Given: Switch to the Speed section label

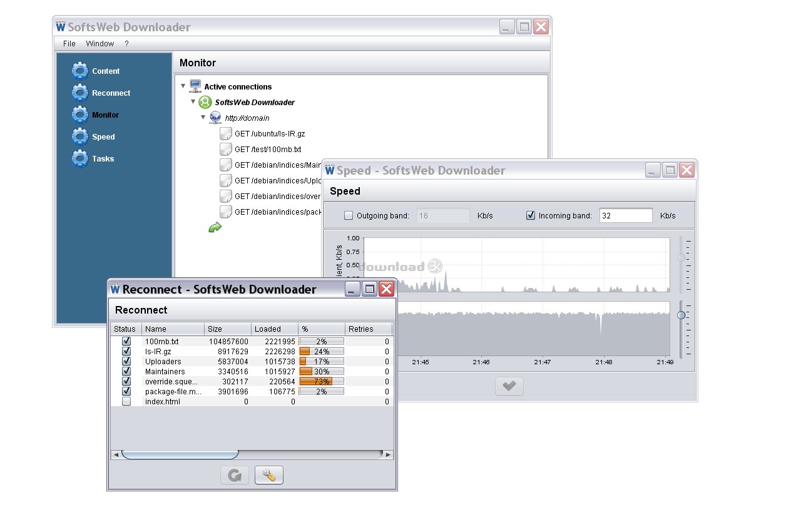Looking at the screenshot, I should click(x=103, y=136).
